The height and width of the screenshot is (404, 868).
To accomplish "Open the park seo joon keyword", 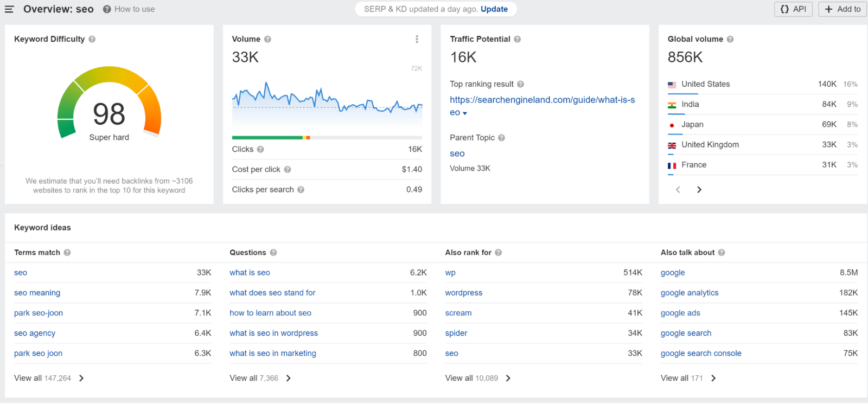I will 39,353.
